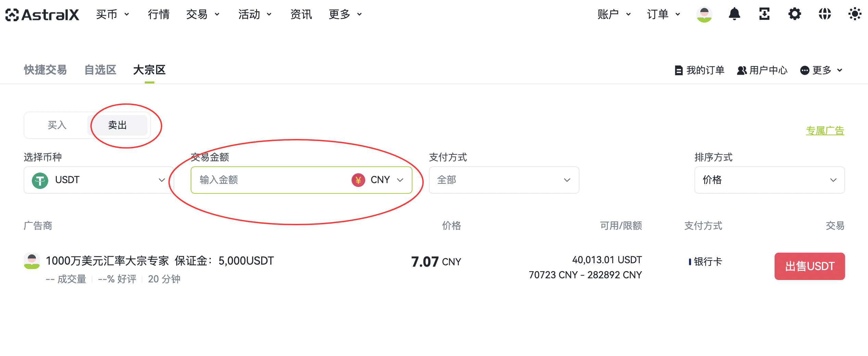Open the 排序方式 价格 dropdown
This screenshot has height=356, width=868.
pos(769,180)
